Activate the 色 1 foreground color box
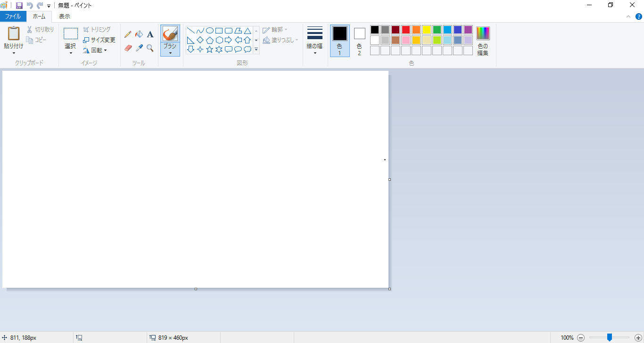The width and height of the screenshot is (644, 343). click(339, 40)
